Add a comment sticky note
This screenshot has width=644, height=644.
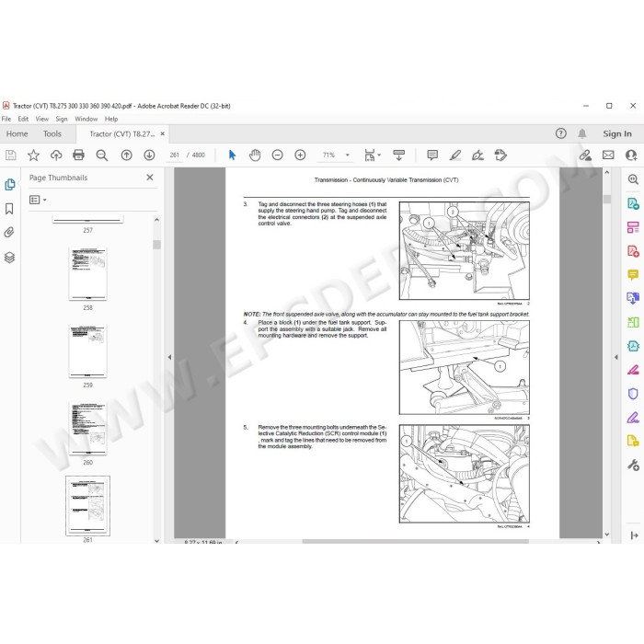[x=432, y=155]
